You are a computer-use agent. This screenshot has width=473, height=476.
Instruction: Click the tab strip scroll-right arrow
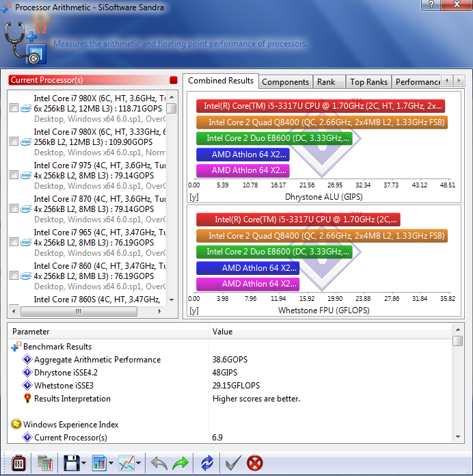click(x=459, y=81)
